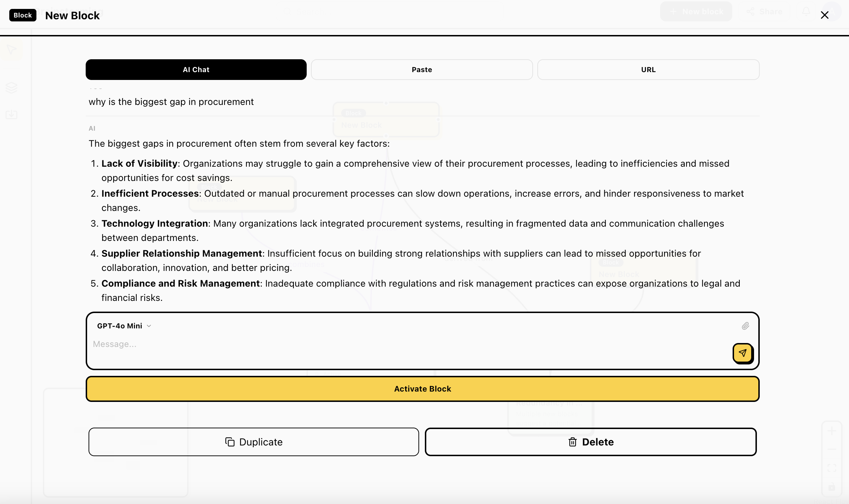This screenshot has width=849, height=504.
Task: Click the paperclip attach file icon
Action: click(745, 326)
